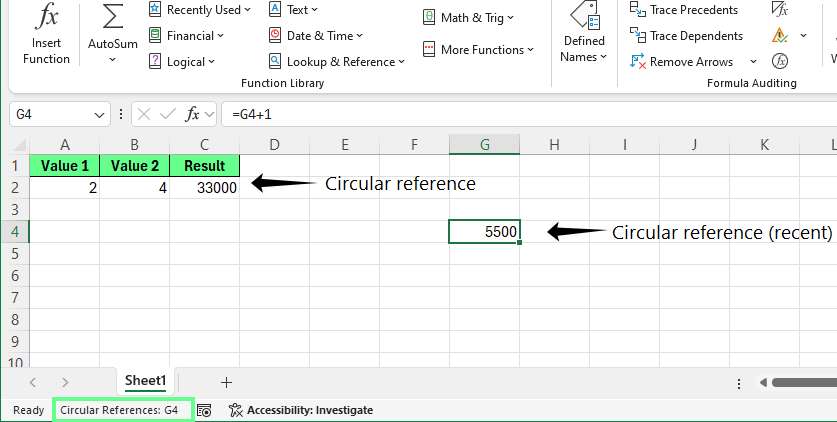The height and width of the screenshot is (422, 837).
Task: Click Error Checking icon
Action: (x=780, y=36)
